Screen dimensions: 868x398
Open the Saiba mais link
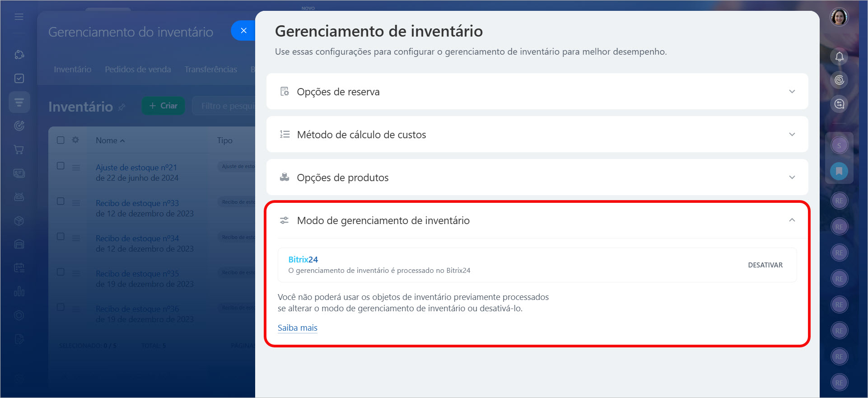(297, 328)
